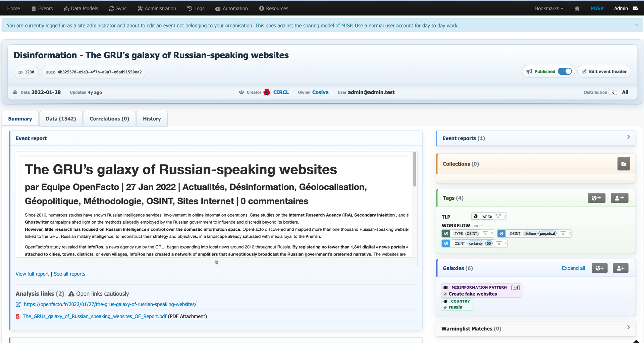Viewport: 644px width, 343px height.
Task: Expand the misinformation pattern [+4] galaxies
Action: (516, 288)
